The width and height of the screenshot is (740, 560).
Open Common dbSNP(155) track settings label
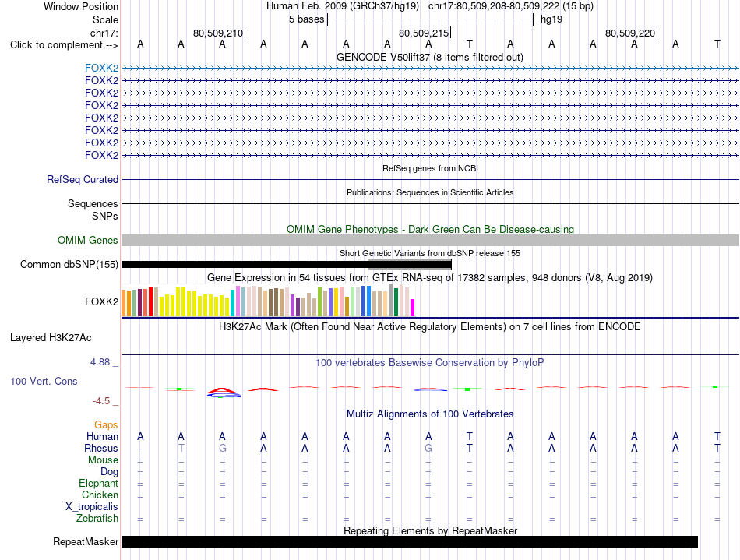tap(69, 264)
